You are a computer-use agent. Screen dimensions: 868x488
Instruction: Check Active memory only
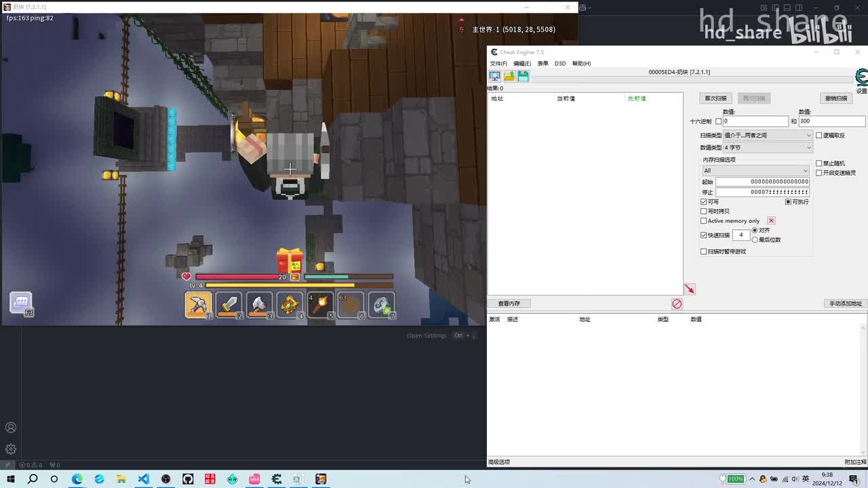pos(703,221)
